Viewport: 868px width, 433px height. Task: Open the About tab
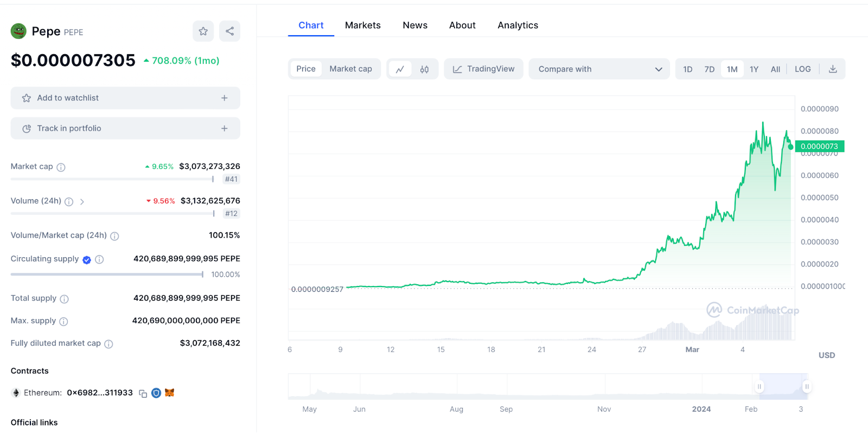(462, 26)
